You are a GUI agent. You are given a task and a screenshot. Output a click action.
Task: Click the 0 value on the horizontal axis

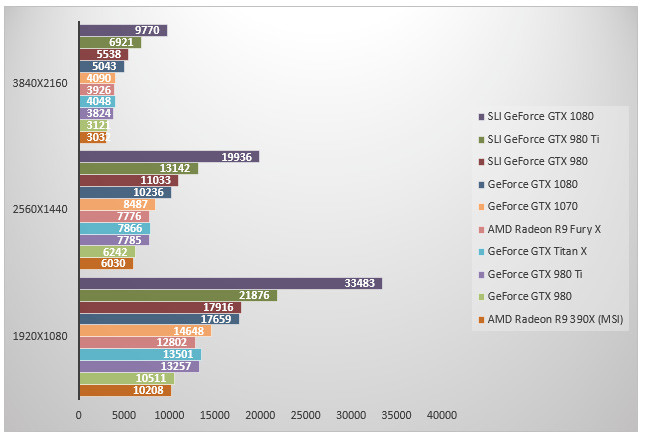point(79,415)
